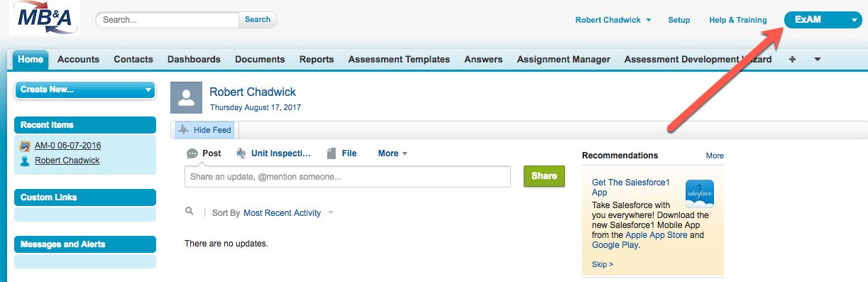Expand the Robert Chadwick user menu

click(613, 20)
